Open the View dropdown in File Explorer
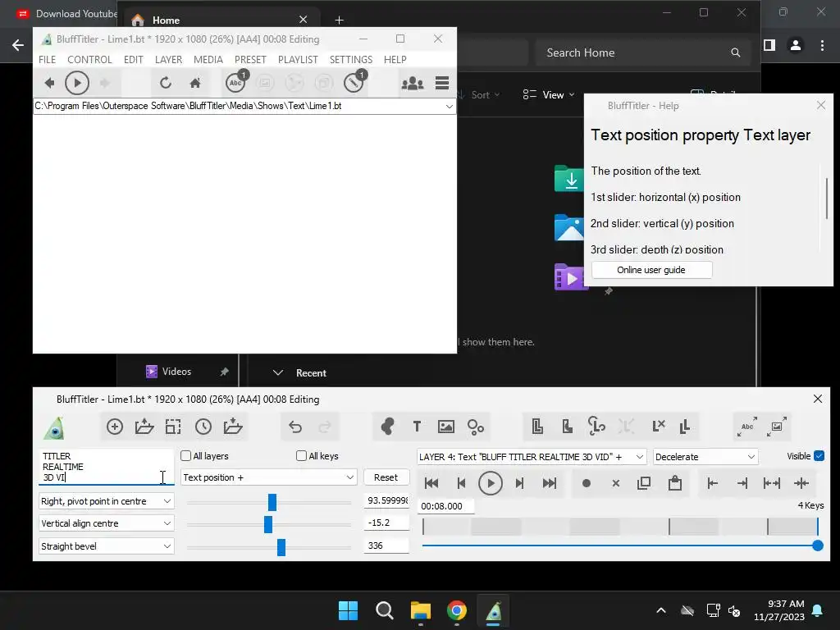840x630 pixels. [549, 95]
